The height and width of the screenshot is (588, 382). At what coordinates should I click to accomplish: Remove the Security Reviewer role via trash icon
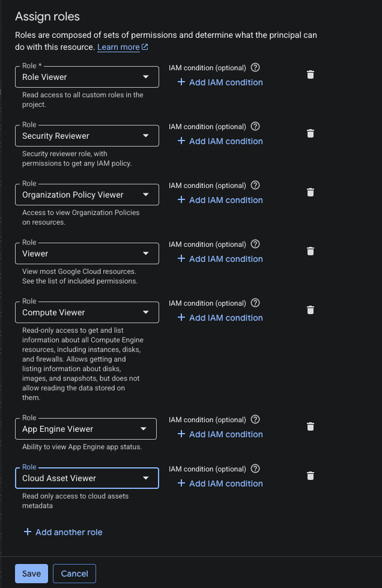pyautogui.click(x=311, y=133)
